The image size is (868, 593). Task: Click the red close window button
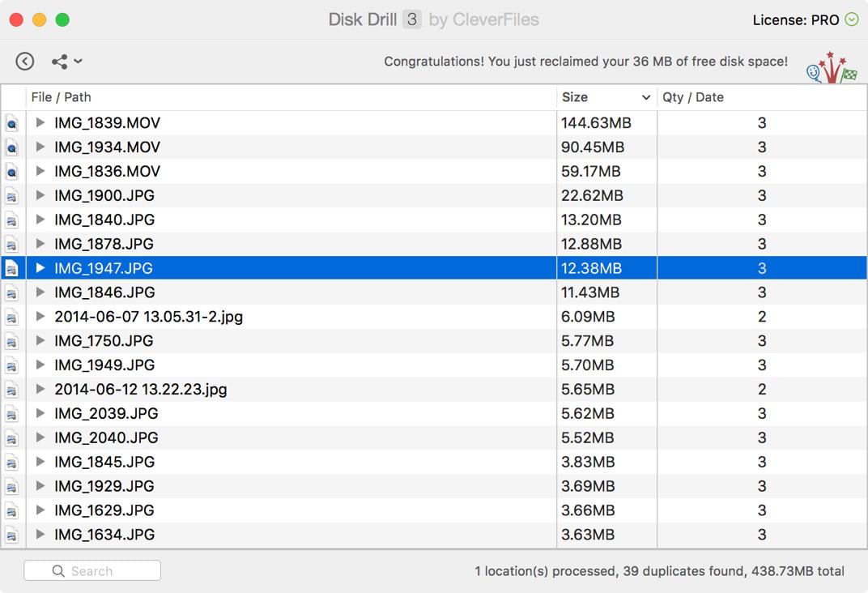tap(17, 20)
